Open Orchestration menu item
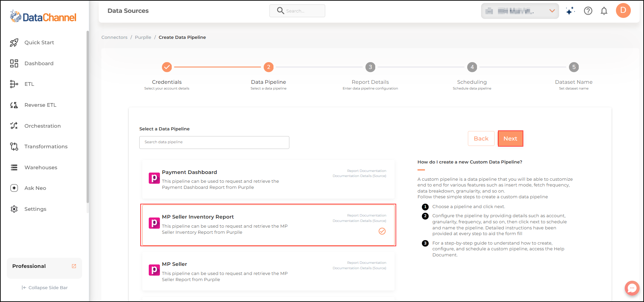 [x=43, y=126]
